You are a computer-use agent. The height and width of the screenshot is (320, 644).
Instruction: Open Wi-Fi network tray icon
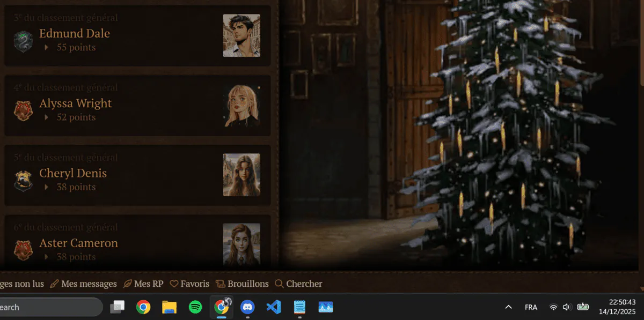(x=553, y=307)
